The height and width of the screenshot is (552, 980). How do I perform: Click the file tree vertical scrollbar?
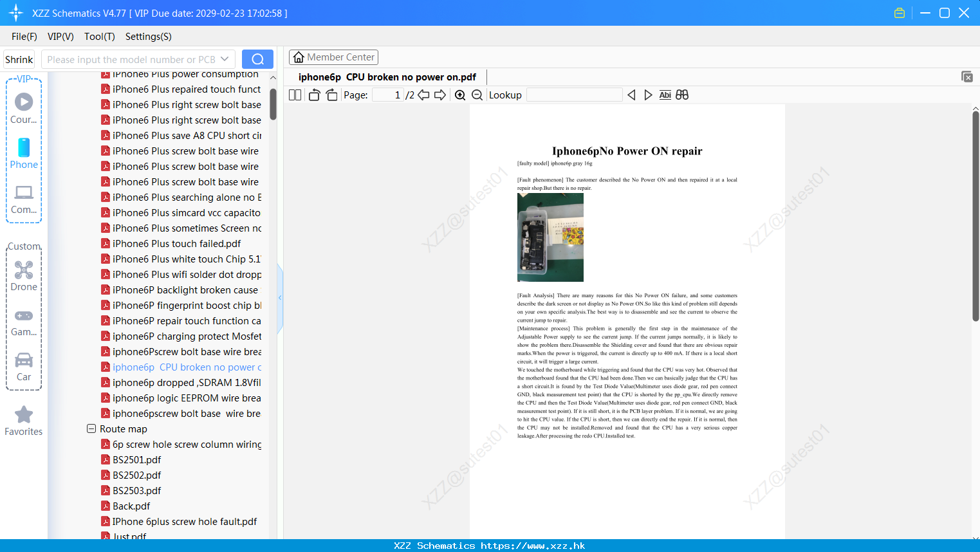273,104
